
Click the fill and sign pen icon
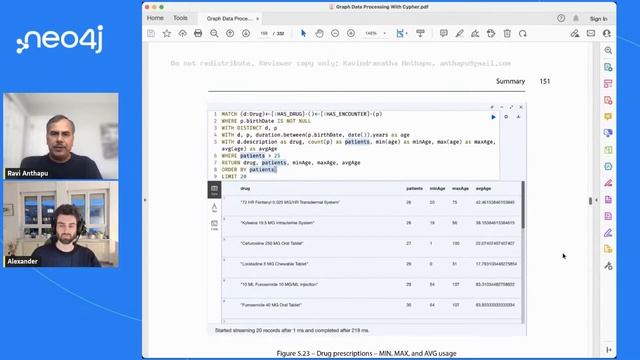pyautogui.click(x=575, y=33)
